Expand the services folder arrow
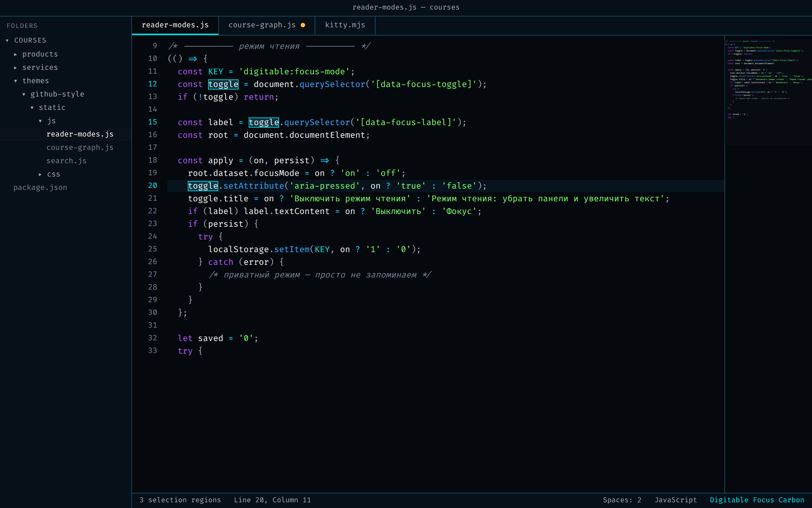Image resolution: width=812 pixels, height=508 pixels. (16, 68)
